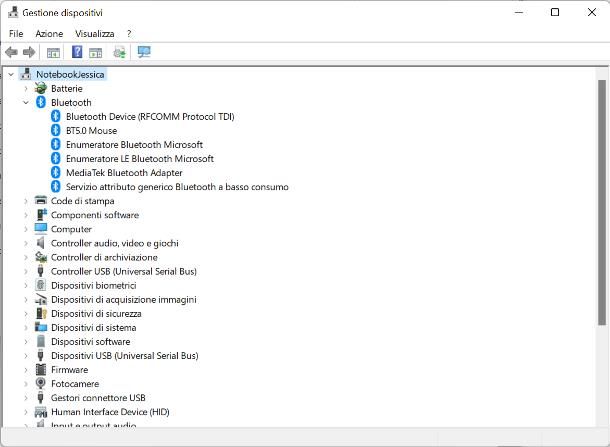The width and height of the screenshot is (610, 447).
Task: Click the Computer monitor icon
Action: pos(40,229)
